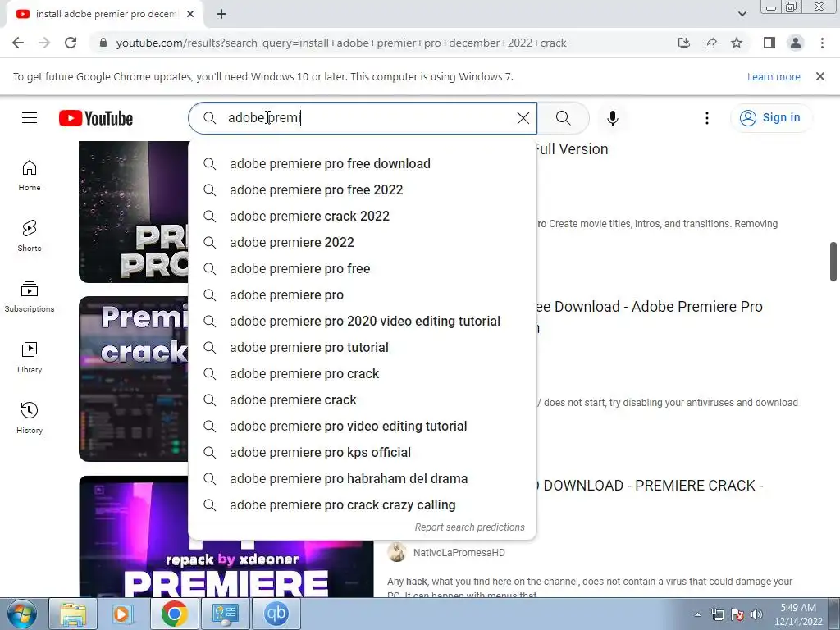The image size is (840, 630).
Task: Go to the YouTube logo home link
Action: coord(96,118)
